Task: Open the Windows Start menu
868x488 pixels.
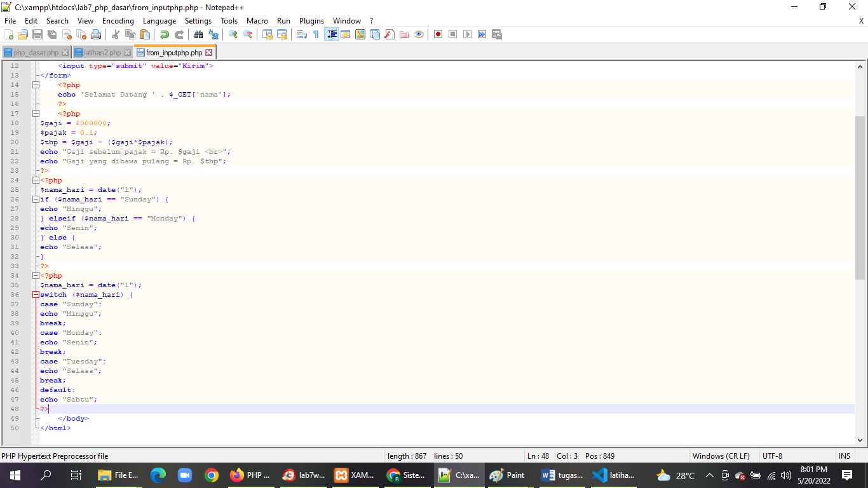Action: click(x=15, y=475)
